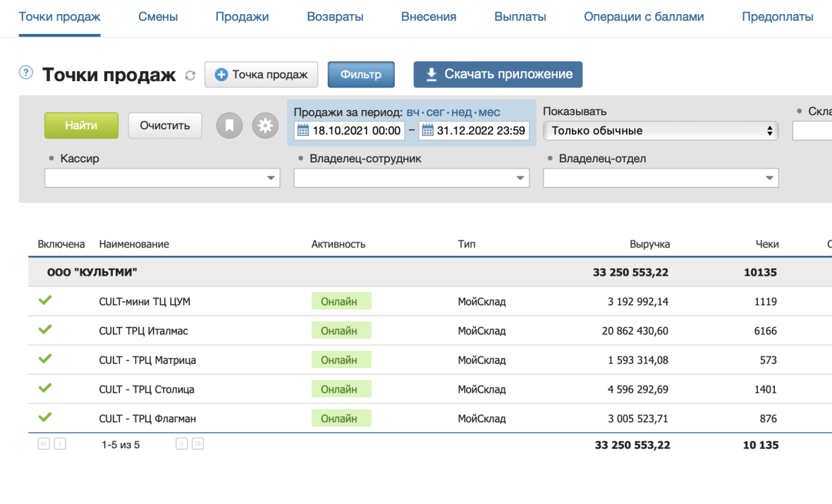This screenshot has height=504, width=832.
Task: Open the Предоплаты tab
Action: pos(777,17)
